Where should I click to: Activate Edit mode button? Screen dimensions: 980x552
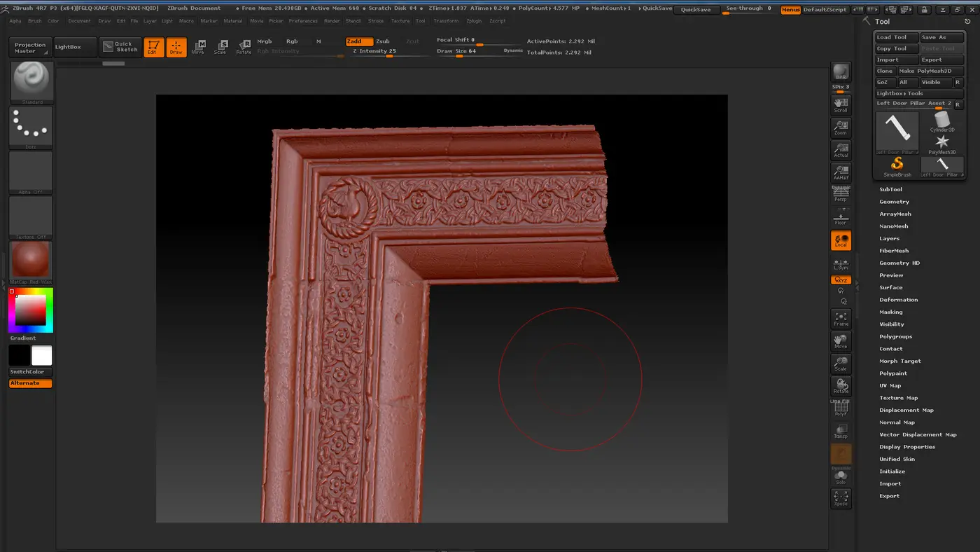(x=153, y=47)
